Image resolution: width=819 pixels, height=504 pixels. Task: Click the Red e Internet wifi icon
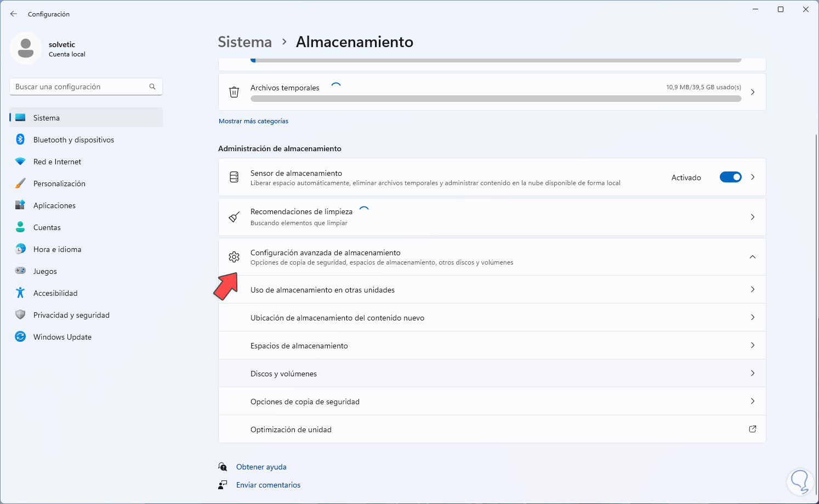20,162
